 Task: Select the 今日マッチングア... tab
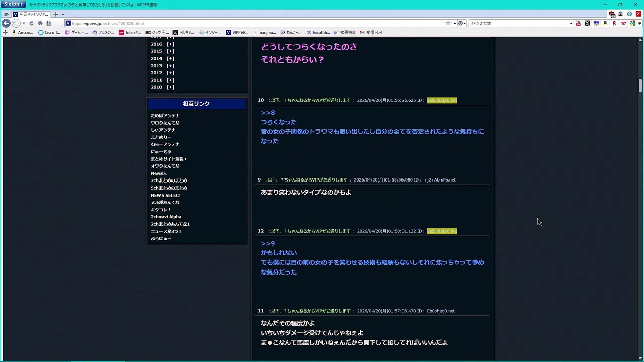(30, 14)
